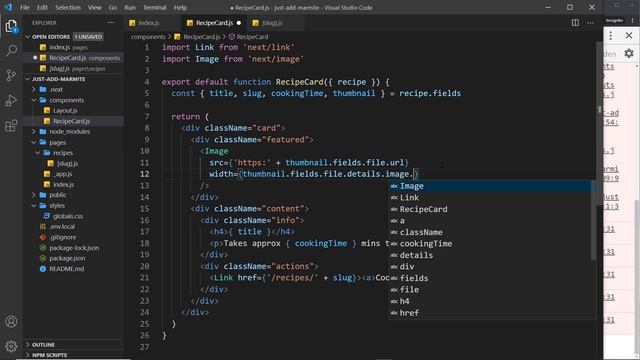This screenshot has height=360, width=640.
Task: Open the Extensions view
Action: click(11, 125)
